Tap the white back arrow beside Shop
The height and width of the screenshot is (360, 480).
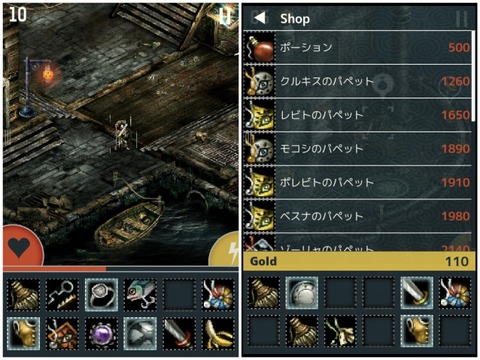click(260, 17)
